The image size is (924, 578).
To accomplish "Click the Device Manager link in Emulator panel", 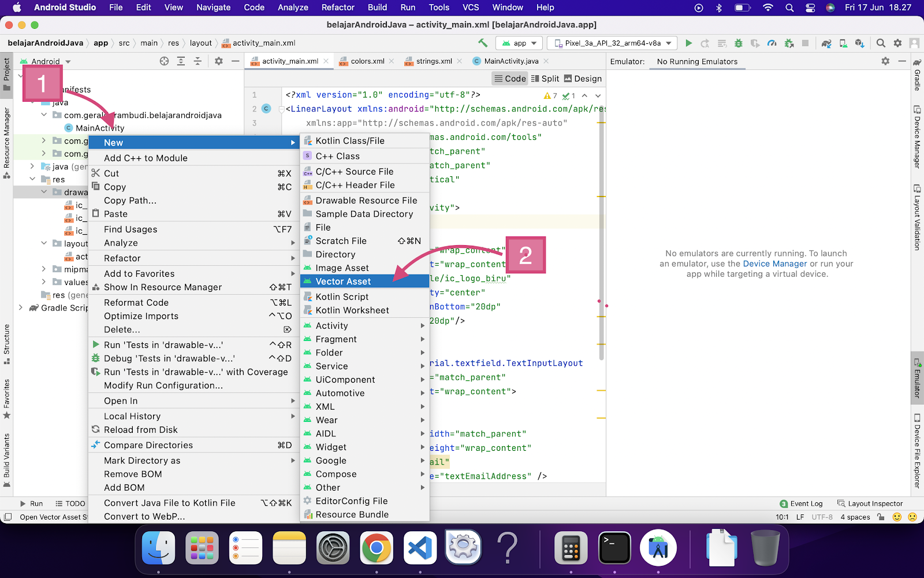I will coord(775,264).
